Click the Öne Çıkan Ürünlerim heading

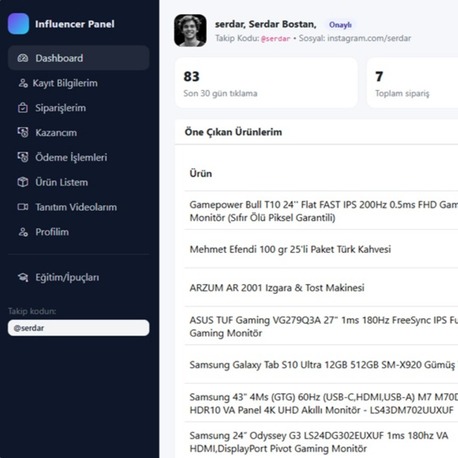[233, 132]
